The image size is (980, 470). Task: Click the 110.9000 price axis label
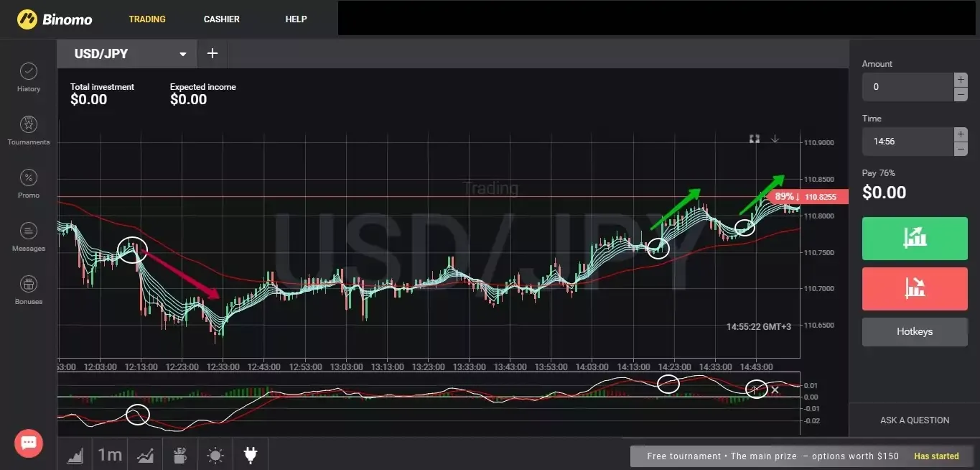coord(819,142)
